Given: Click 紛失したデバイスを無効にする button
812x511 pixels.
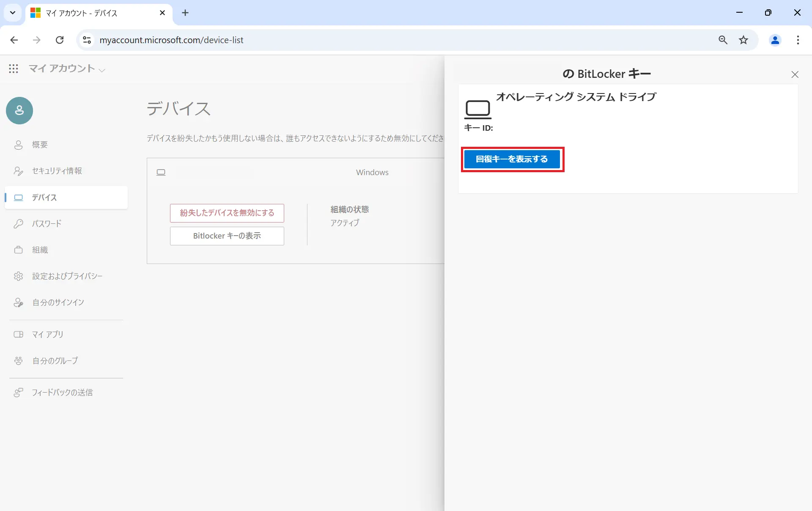Looking at the screenshot, I should click(227, 213).
